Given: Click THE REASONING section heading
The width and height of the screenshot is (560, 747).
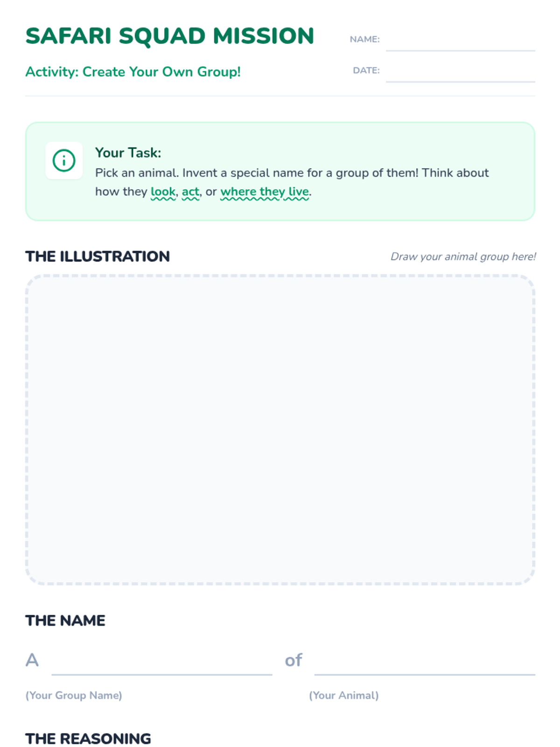Looking at the screenshot, I should (88, 739).
